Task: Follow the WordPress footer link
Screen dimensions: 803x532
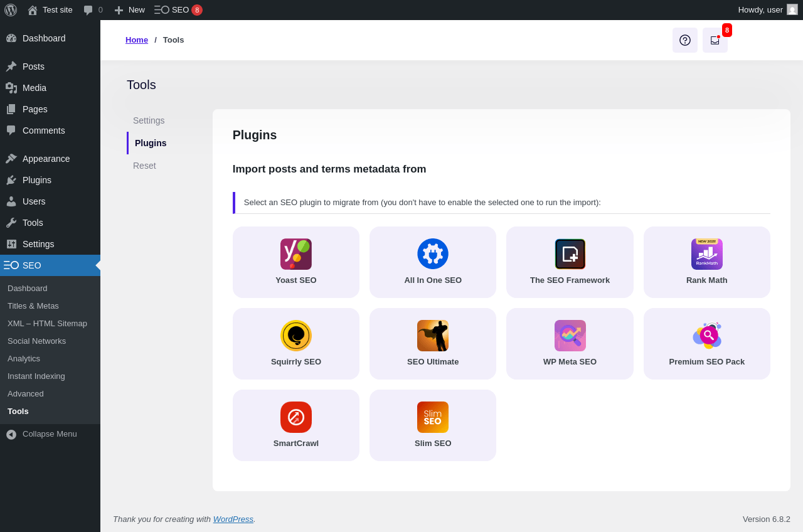Action: coord(233,519)
